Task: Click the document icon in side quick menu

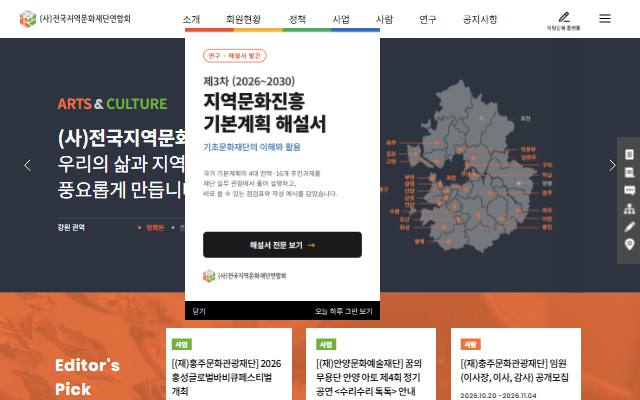Action: 629,154
